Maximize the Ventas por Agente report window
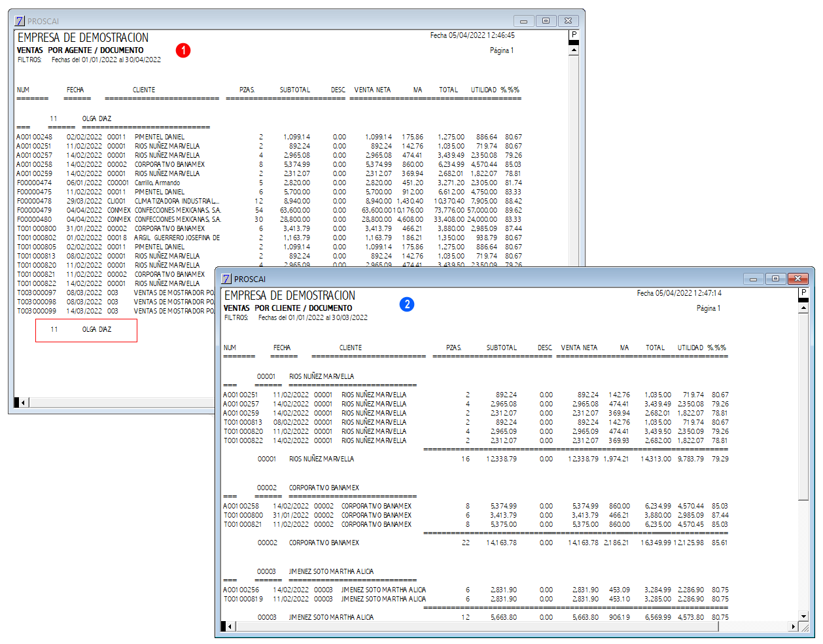Screen dimensions: 823x644 (546, 21)
